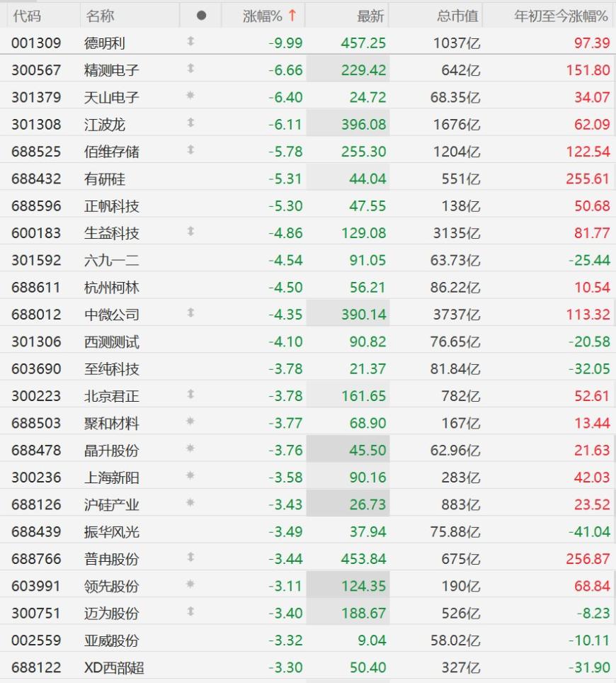Click XD西部超 market cap 327亿
The image size is (616, 683).
461,667
